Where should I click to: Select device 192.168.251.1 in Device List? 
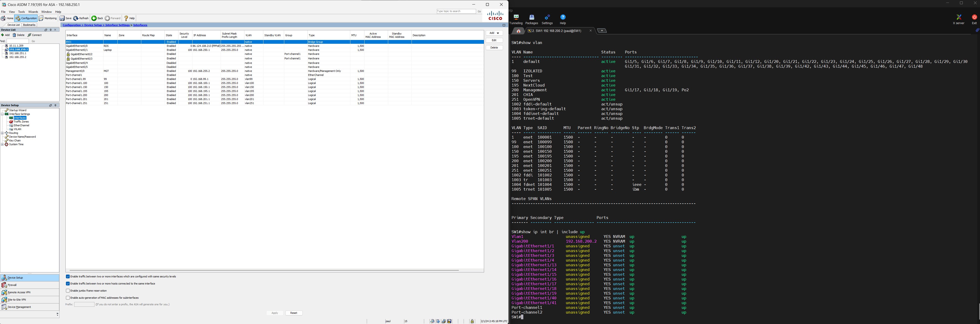click(x=17, y=53)
